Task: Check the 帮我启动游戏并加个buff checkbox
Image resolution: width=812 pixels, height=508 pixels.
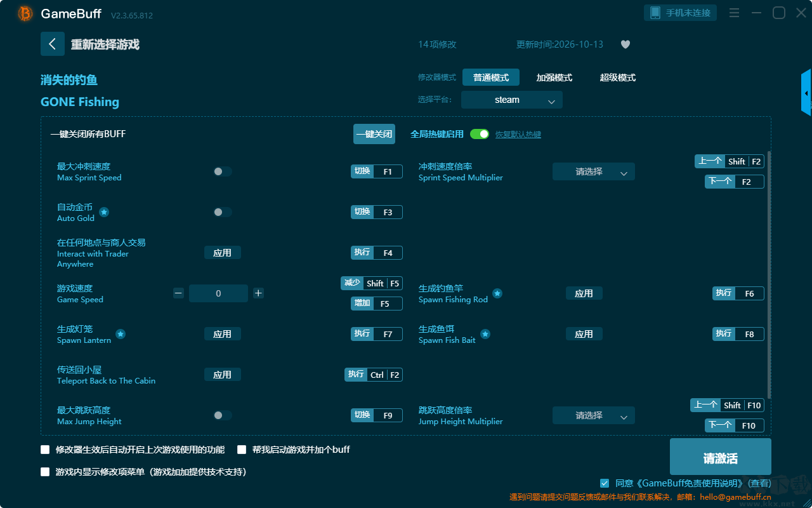Action: tap(242, 450)
